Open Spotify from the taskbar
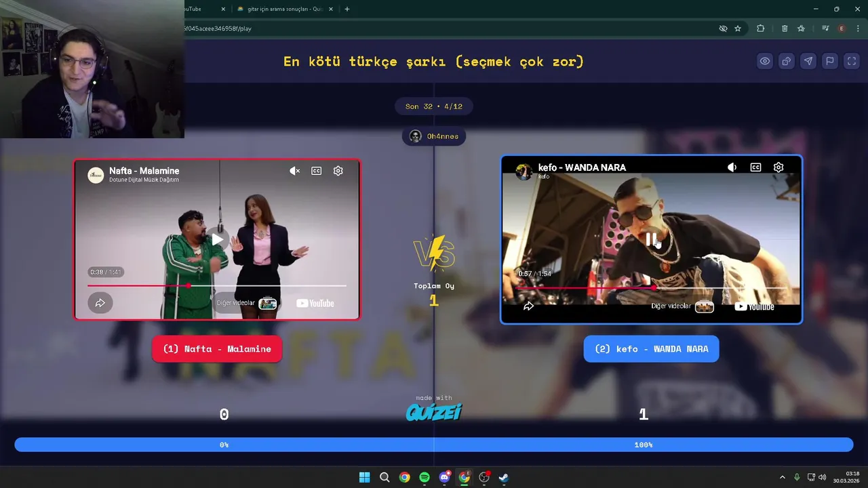 click(x=425, y=477)
